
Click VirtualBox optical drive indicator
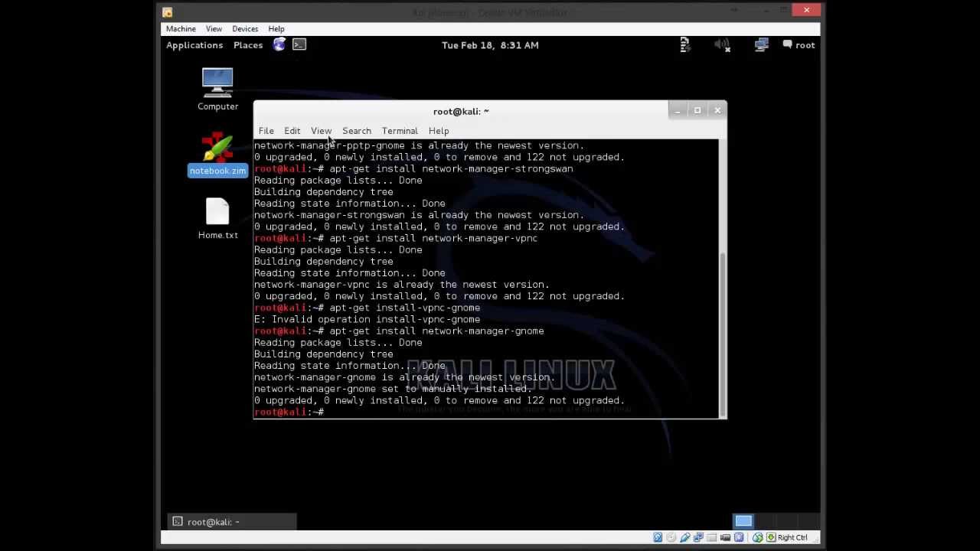click(x=671, y=537)
